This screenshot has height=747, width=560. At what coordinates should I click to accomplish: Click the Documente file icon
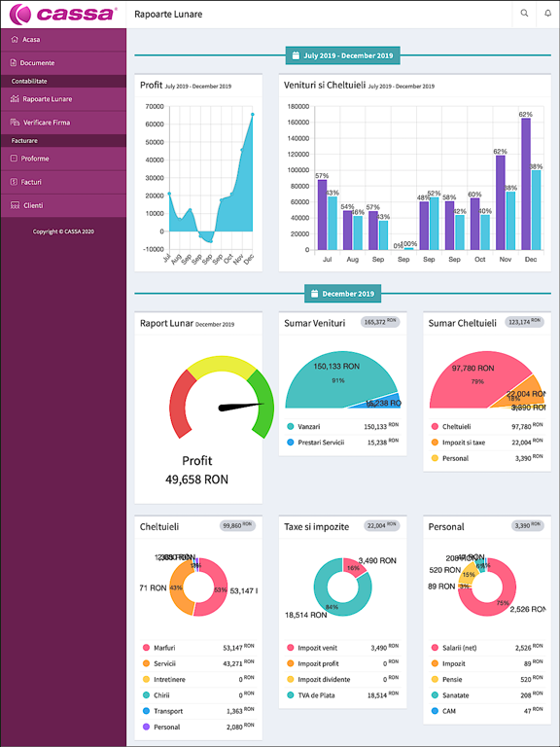[14, 63]
